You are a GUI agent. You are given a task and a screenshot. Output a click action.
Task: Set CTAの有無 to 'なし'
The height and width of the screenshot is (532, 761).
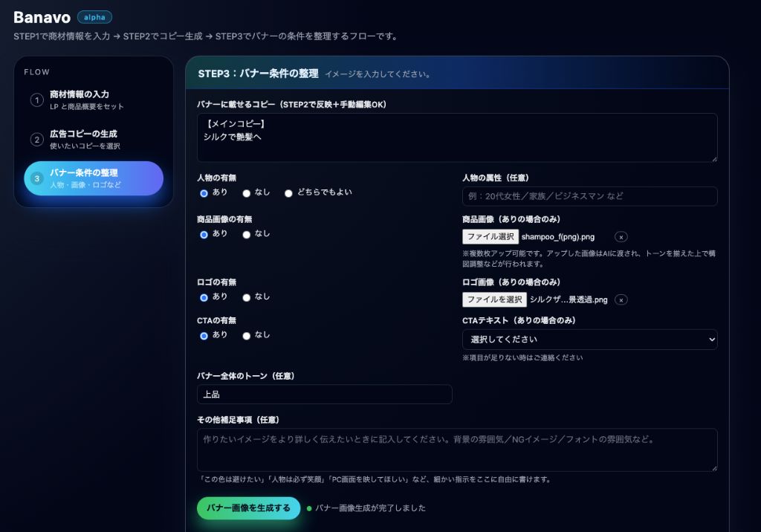(247, 336)
